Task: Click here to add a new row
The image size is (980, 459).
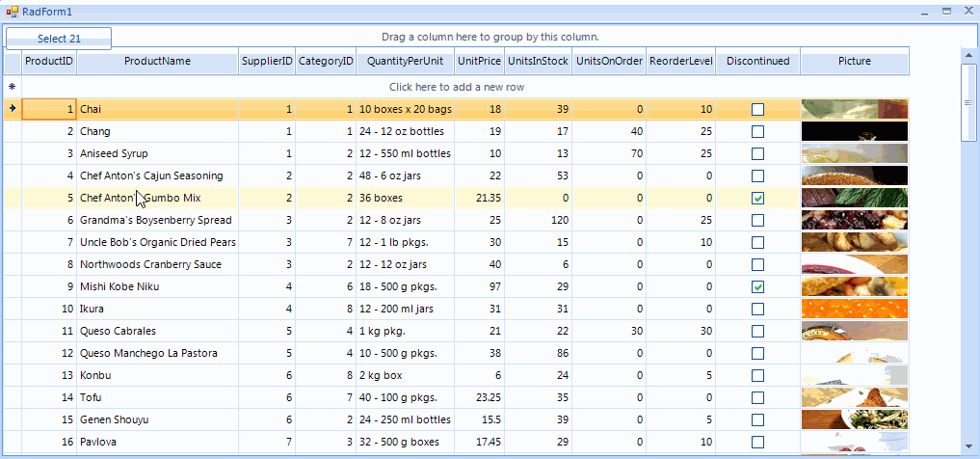Action: click(x=469, y=87)
